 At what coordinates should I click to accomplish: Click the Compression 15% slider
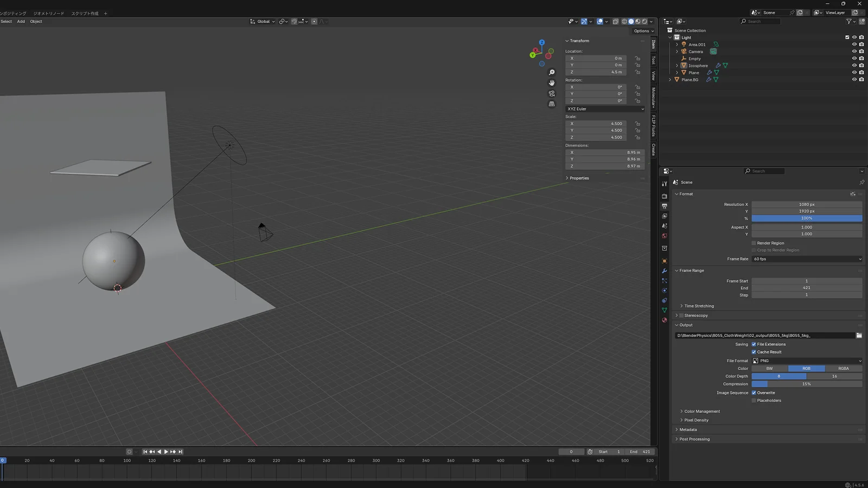806,384
